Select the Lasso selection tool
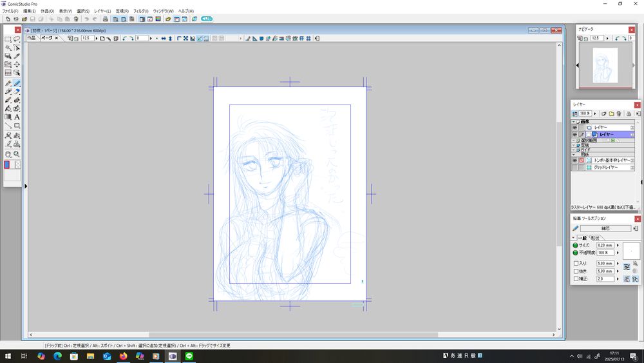Image resolution: width=644 pixels, height=363 pixels. tap(17, 39)
